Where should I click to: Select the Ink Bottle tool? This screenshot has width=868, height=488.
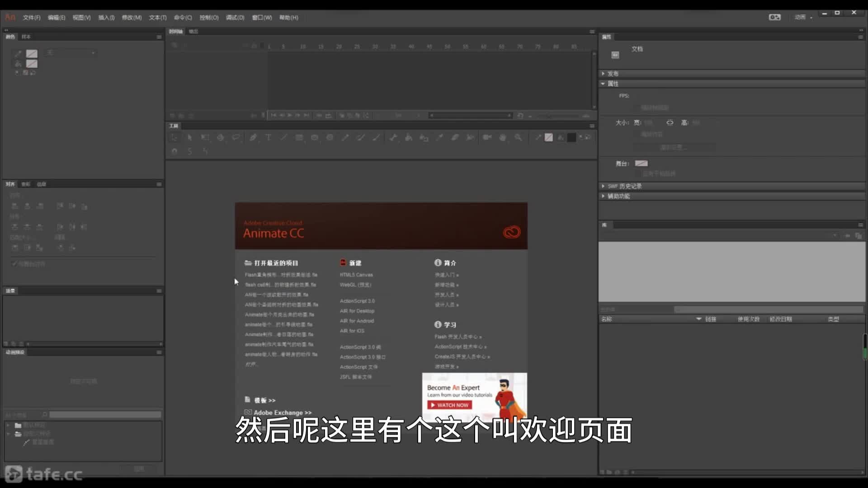tap(424, 137)
